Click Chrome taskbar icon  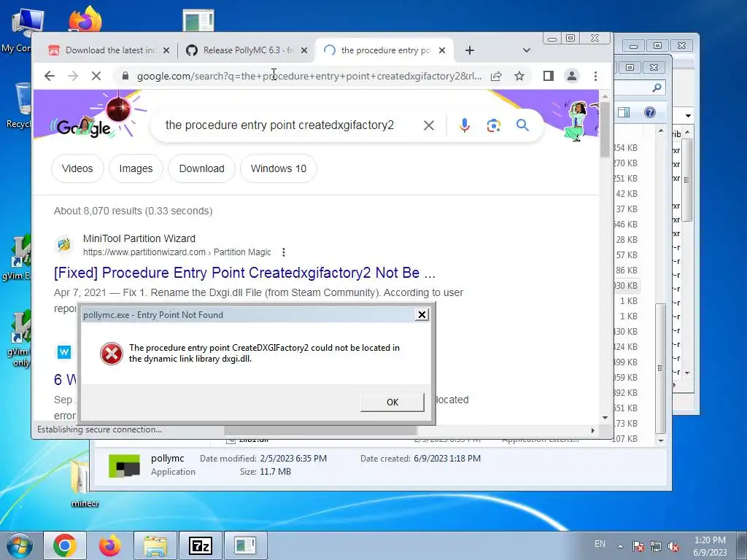65,545
